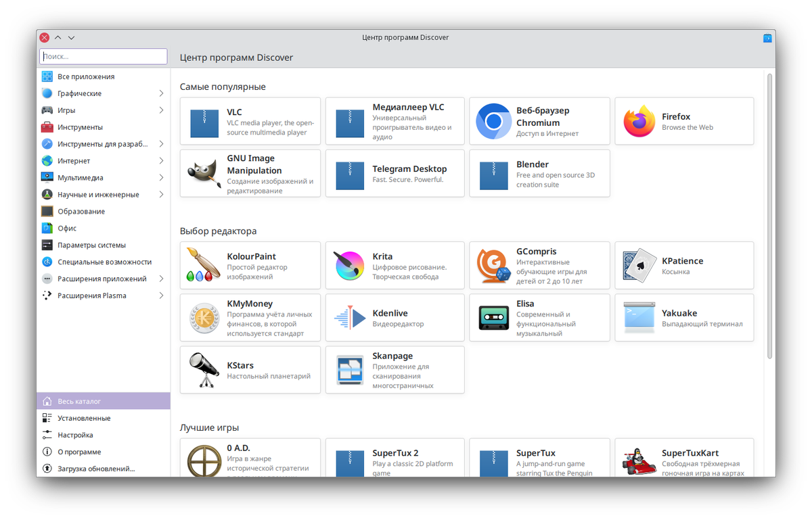The image size is (812, 520).
Task: Expand the Интернет category arrow
Action: [x=161, y=161]
